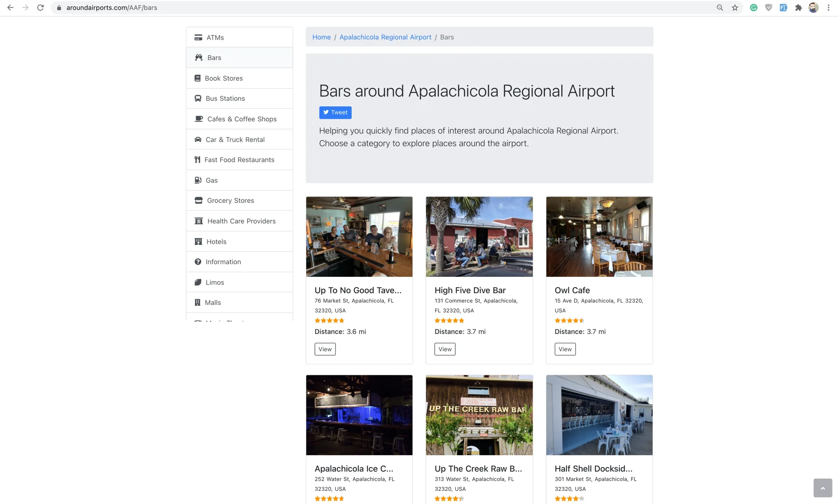Viewport: 839px width, 504px height.
Task: Click the Hotels building icon
Action: click(198, 242)
